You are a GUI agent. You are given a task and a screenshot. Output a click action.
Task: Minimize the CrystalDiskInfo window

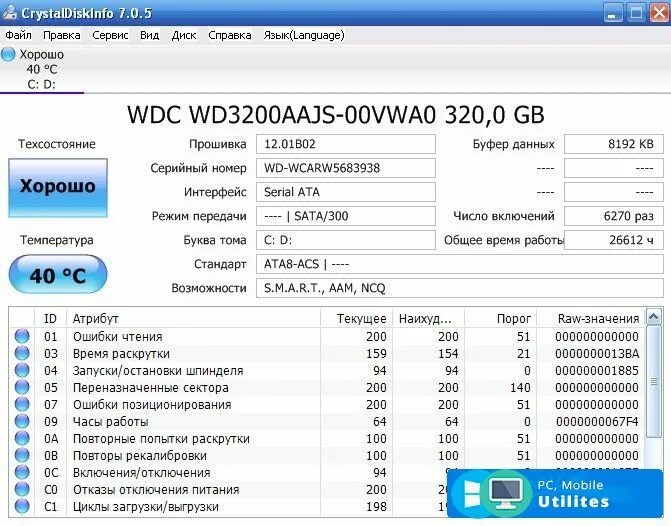[613, 13]
